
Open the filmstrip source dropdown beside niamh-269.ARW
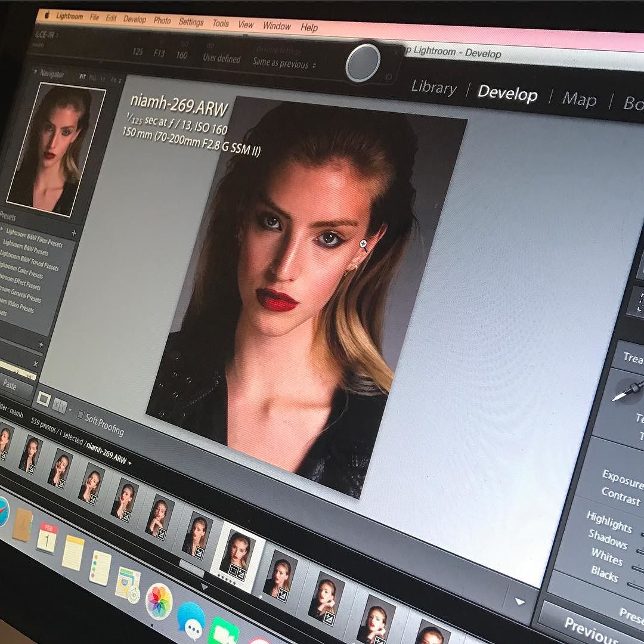click(x=130, y=463)
